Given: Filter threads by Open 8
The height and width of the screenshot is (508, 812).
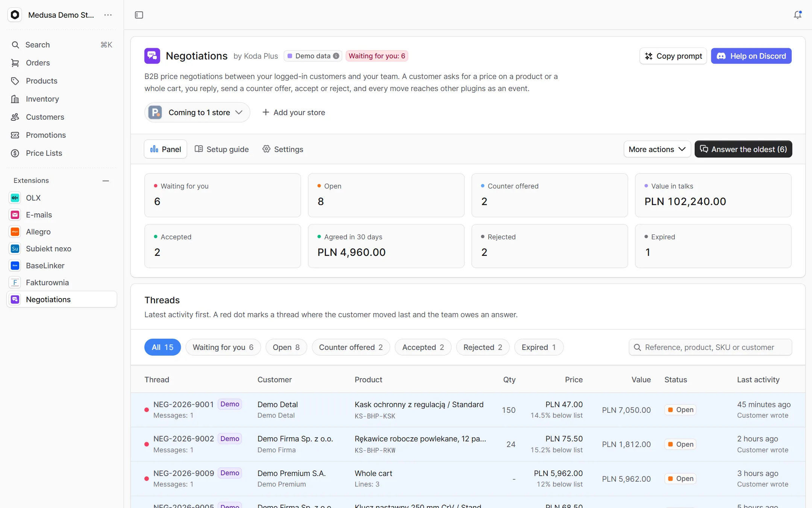Looking at the screenshot, I should (286, 347).
